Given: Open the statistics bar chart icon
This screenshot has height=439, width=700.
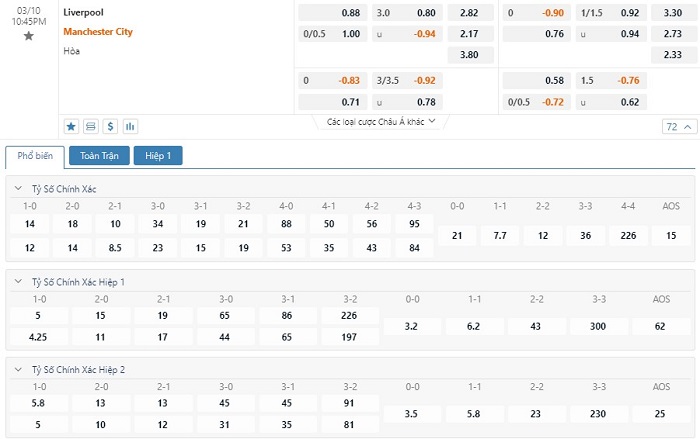Looking at the screenshot, I should tap(130, 127).
